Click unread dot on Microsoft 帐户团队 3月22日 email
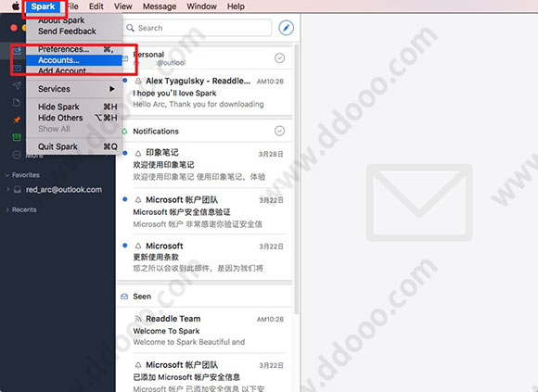Screen dimensions: 538x392 [125, 199]
